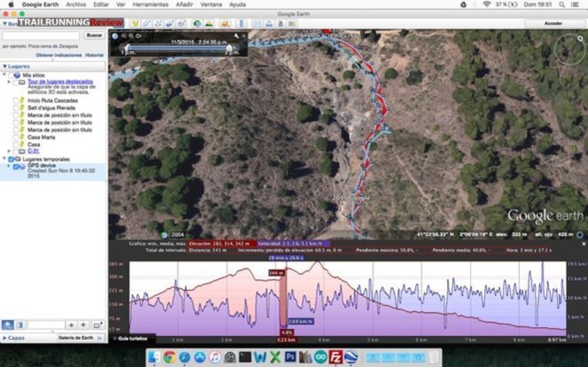This screenshot has width=588, height=367.
Task: Close the time slider panel
Action: 244,36
